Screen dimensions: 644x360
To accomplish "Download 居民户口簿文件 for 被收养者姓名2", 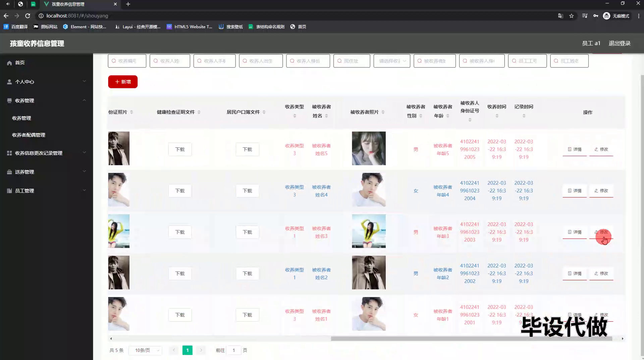I will [247, 273].
